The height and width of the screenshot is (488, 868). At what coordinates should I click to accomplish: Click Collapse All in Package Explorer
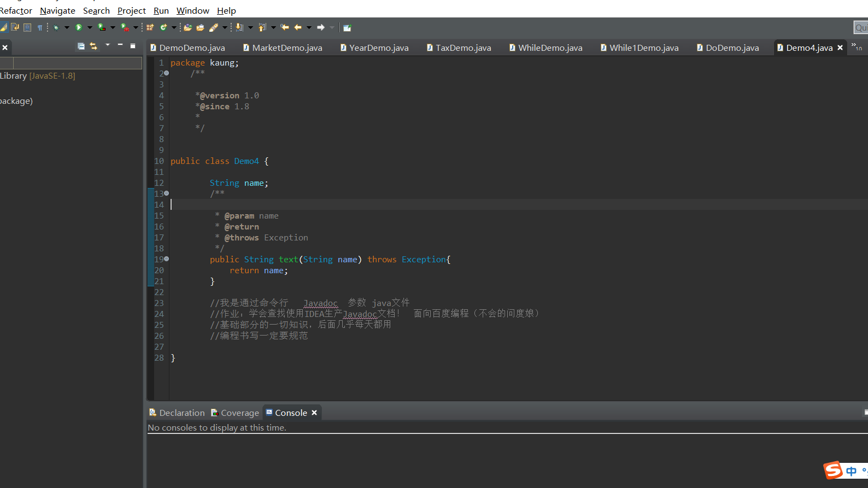point(81,46)
